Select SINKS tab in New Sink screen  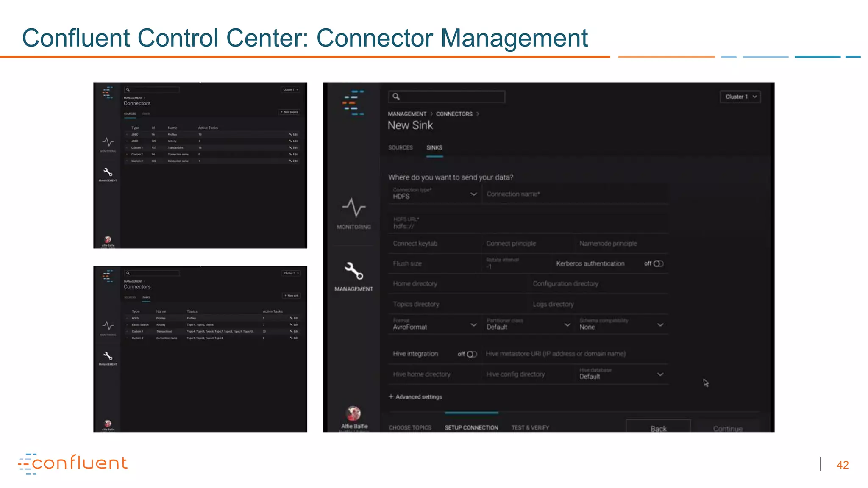coord(434,147)
